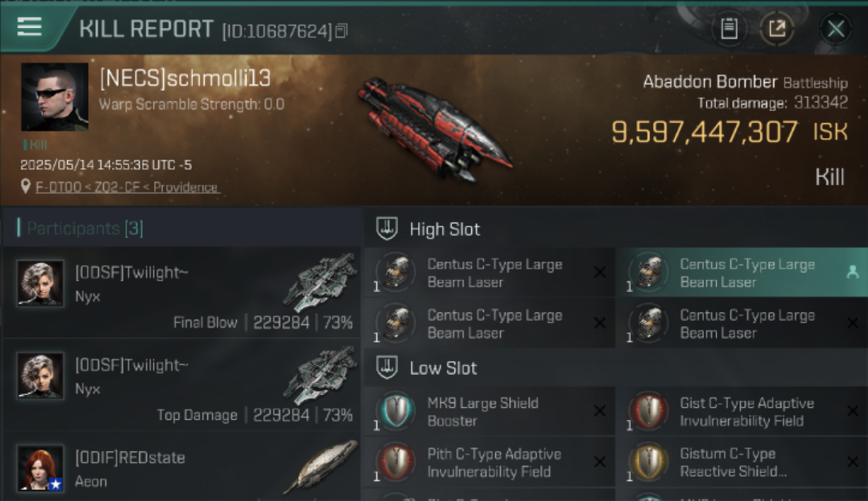Click schmolli13 victim portrait

click(x=55, y=97)
